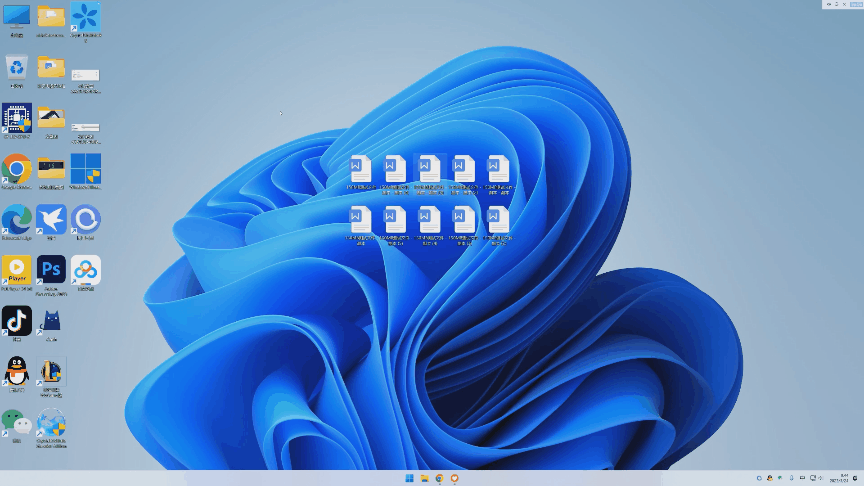Select the chip icon with shield shortcut
Screen dimensions: 864x486
click(17, 118)
